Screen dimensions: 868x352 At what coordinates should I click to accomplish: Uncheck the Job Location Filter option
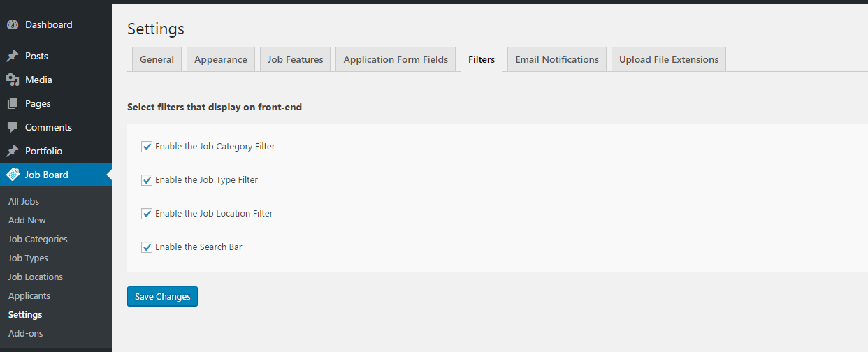pos(147,214)
